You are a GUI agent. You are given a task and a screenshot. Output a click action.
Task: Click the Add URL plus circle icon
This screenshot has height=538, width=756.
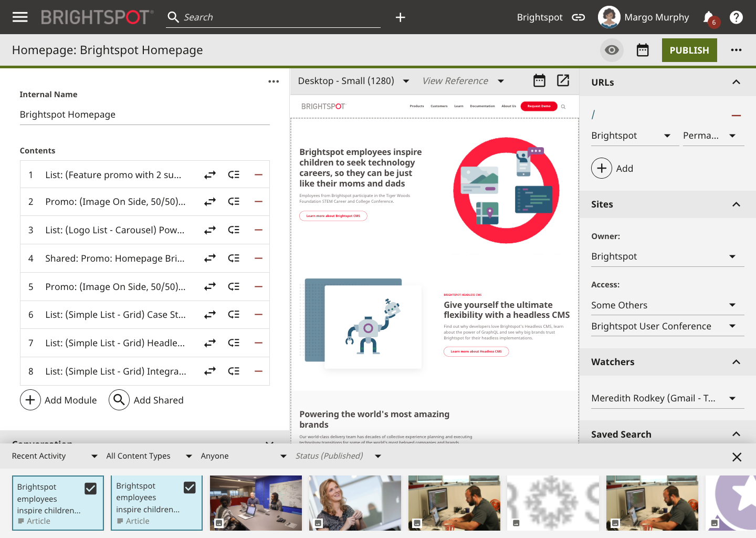tap(602, 168)
